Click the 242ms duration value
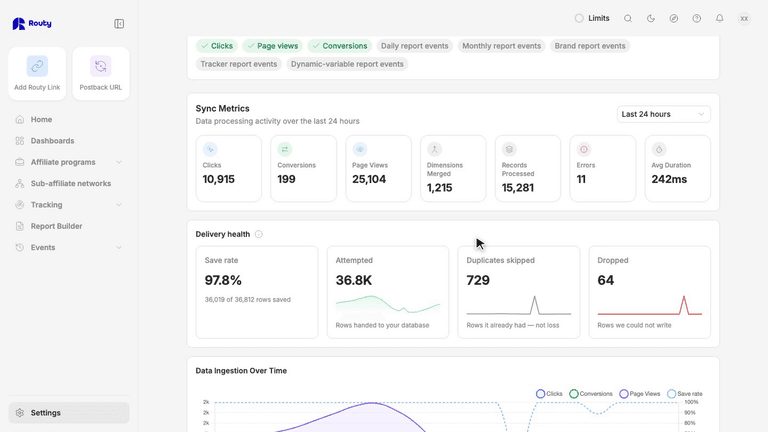This screenshot has height=432, width=768. [x=669, y=179]
